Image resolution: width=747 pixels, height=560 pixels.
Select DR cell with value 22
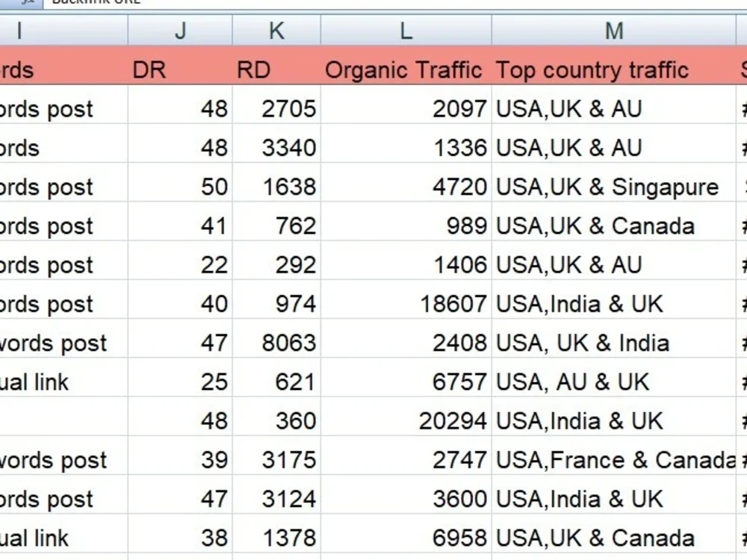tap(180, 261)
